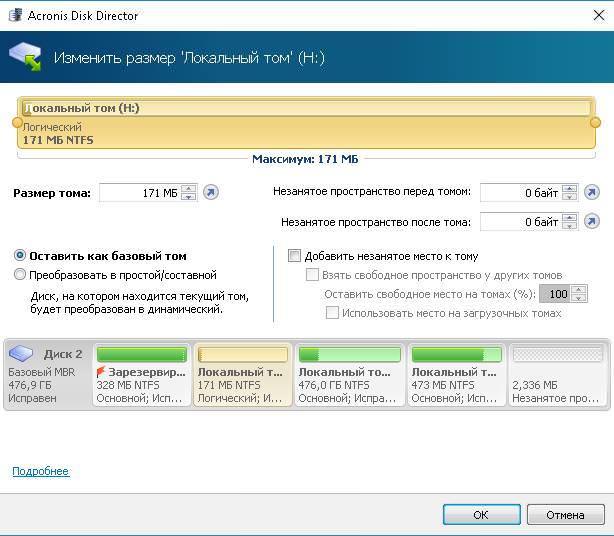Click the Disk 2 drive icon
The image size is (614, 536).
point(21,354)
